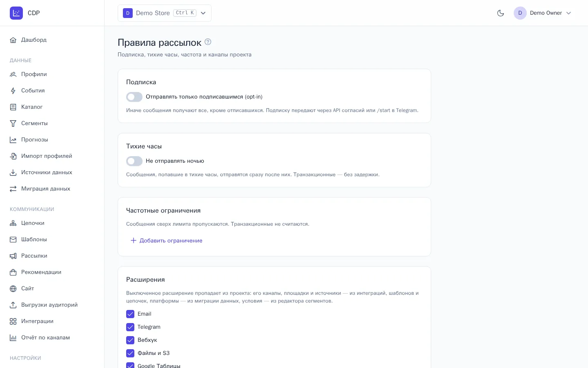Click the Рекомендации shopping bag icon
This screenshot has width=588, height=368.
(x=13, y=272)
